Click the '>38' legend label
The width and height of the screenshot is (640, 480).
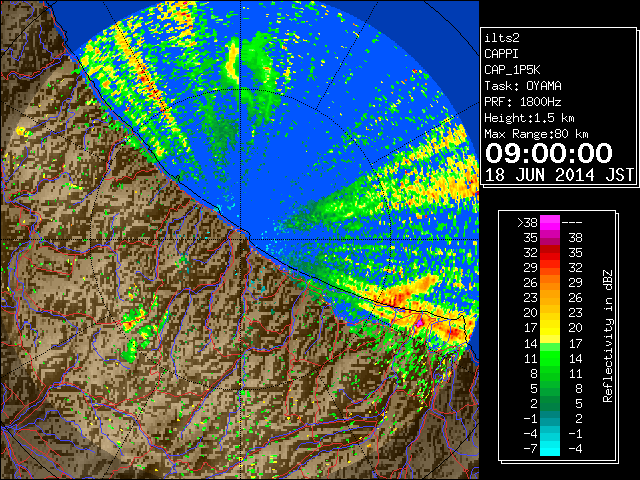click(527, 222)
